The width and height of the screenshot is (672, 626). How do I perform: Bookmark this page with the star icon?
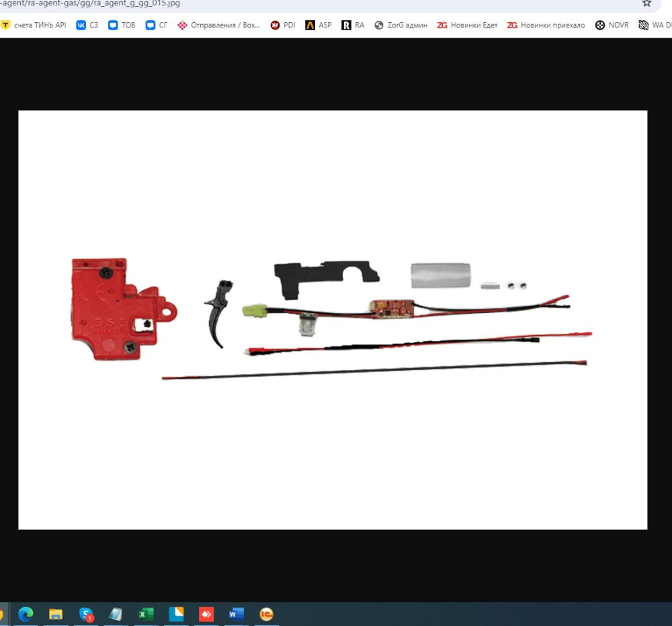tap(646, 3)
